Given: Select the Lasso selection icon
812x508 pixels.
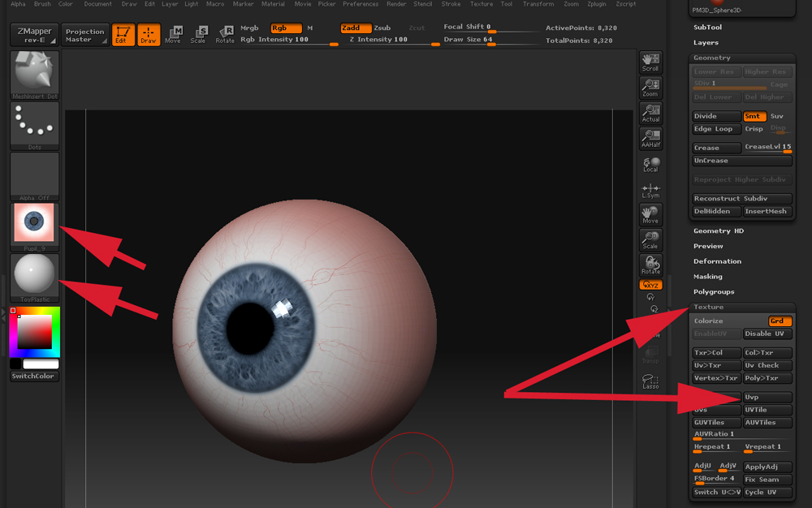Looking at the screenshot, I should [x=650, y=381].
